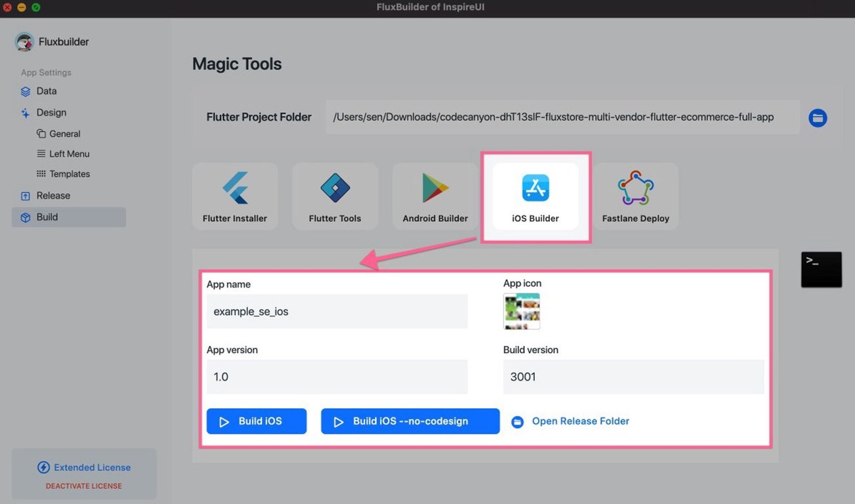Click the Build cube icon
The width and height of the screenshot is (855, 504).
pos(26,218)
